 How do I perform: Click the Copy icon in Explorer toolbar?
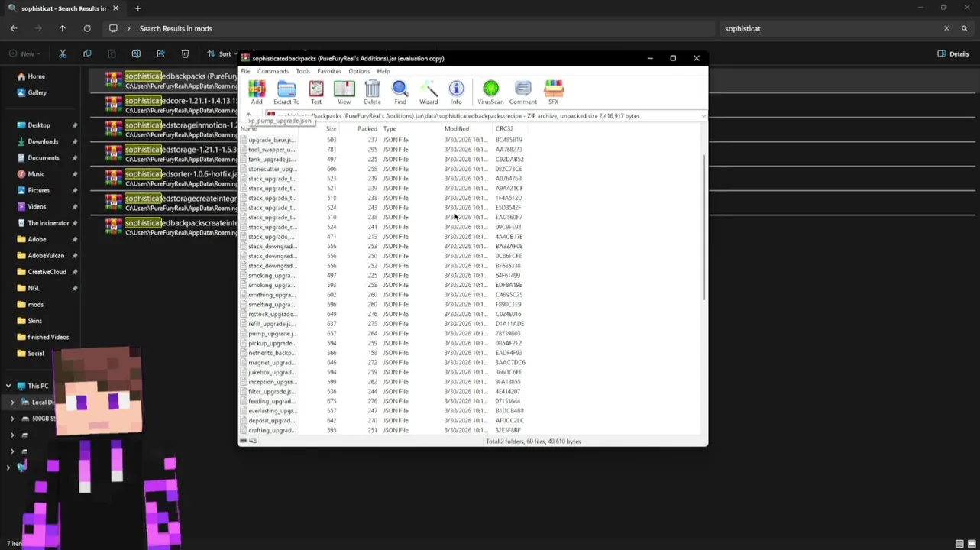point(87,53)
